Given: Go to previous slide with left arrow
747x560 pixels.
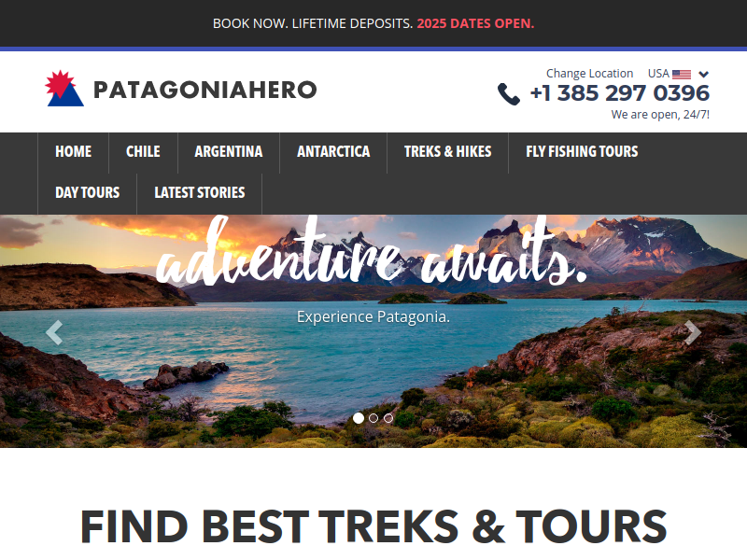Looking at the screenshot, I should [54, 332].
